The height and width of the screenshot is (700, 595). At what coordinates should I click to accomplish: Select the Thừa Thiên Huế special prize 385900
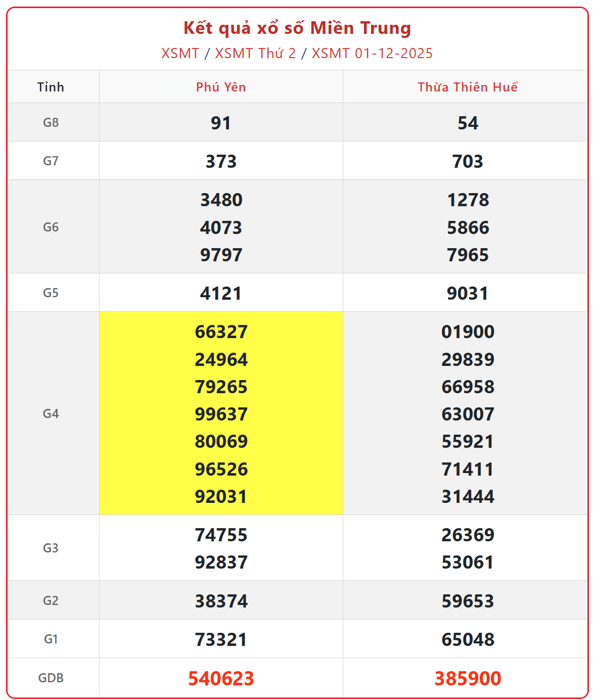(468, 678)
